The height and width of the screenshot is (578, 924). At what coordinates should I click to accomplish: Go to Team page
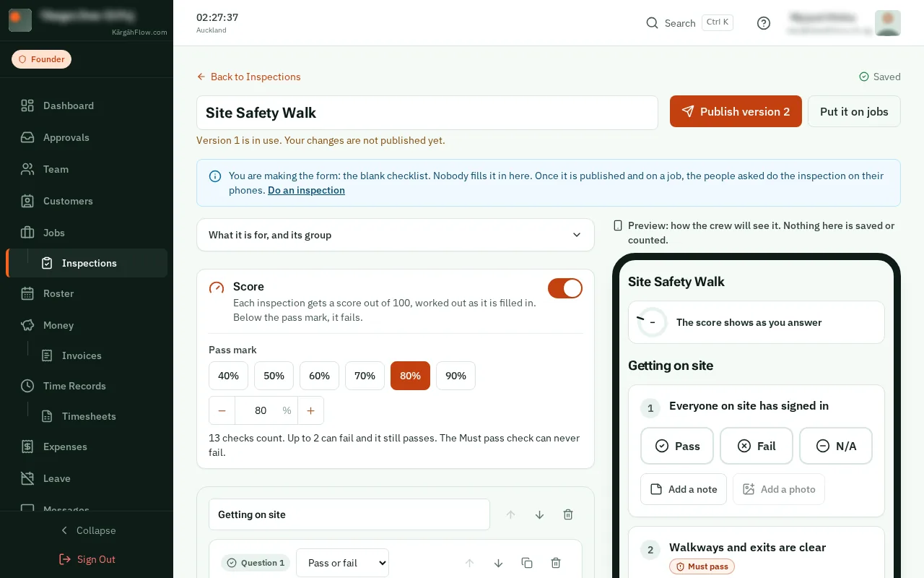tap(87, 169)
